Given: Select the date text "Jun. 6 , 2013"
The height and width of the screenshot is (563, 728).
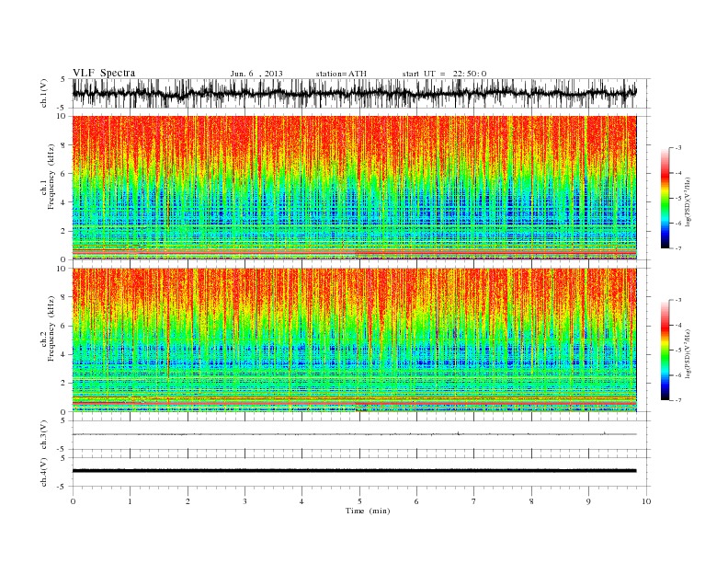Looking at the screenshot, I should coord(256,74).
